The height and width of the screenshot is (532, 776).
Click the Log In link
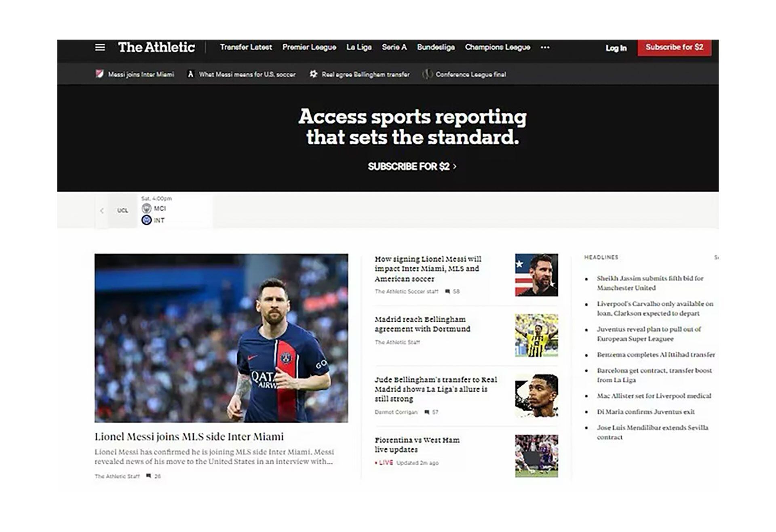click(616, 48)
